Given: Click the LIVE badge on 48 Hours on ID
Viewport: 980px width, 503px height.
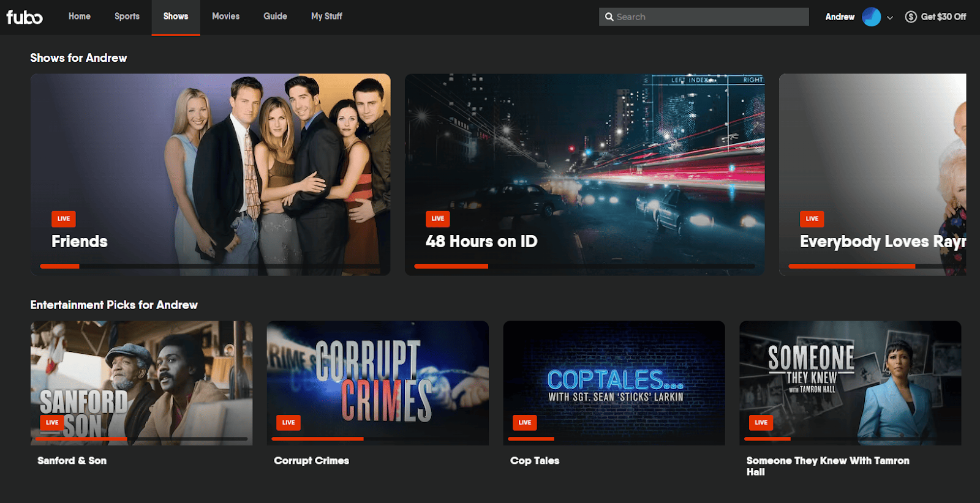Looking at the screenshot, I should click(x=438, y=218).
